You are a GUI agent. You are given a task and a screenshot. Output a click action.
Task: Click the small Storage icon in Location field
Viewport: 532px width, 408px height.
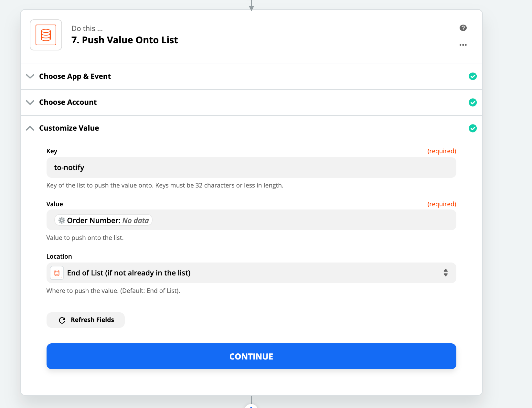[57, 273]
